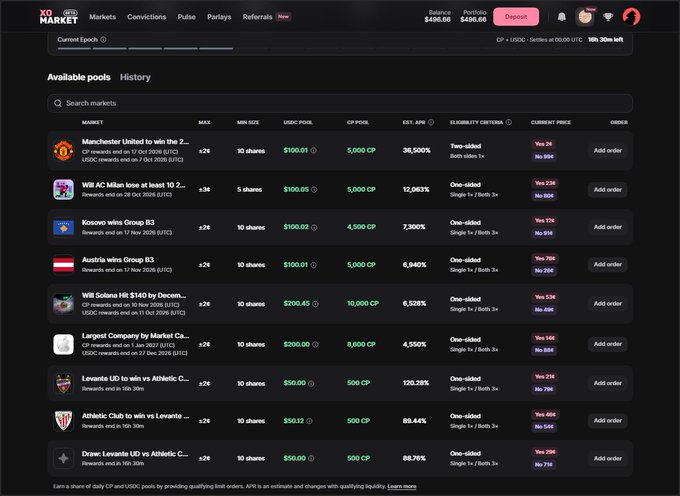Click Yes 46¢ on Athletic Club row
The image size is (680, 496).
tap(545, 414)
